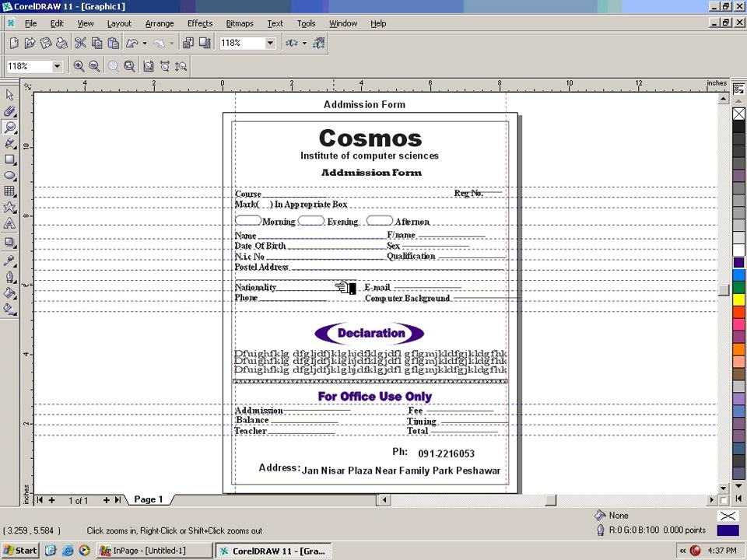Click the ruler origin corner icon

click(28, 86)
